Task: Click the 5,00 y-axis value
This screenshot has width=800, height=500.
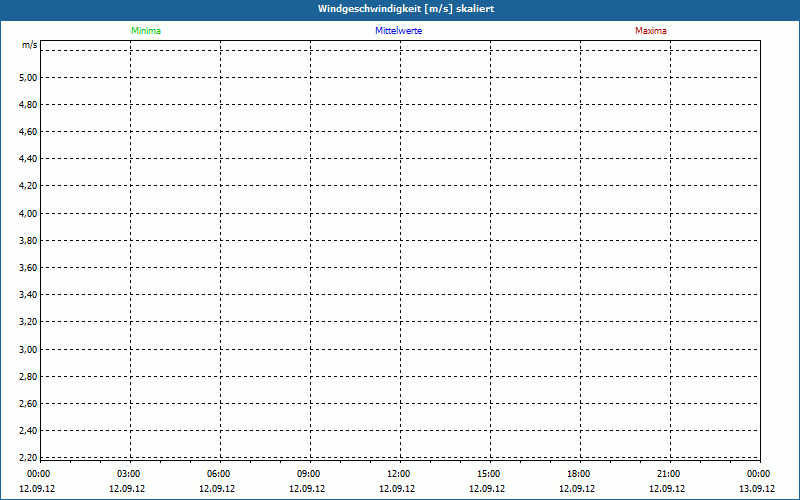Action: 28,77
